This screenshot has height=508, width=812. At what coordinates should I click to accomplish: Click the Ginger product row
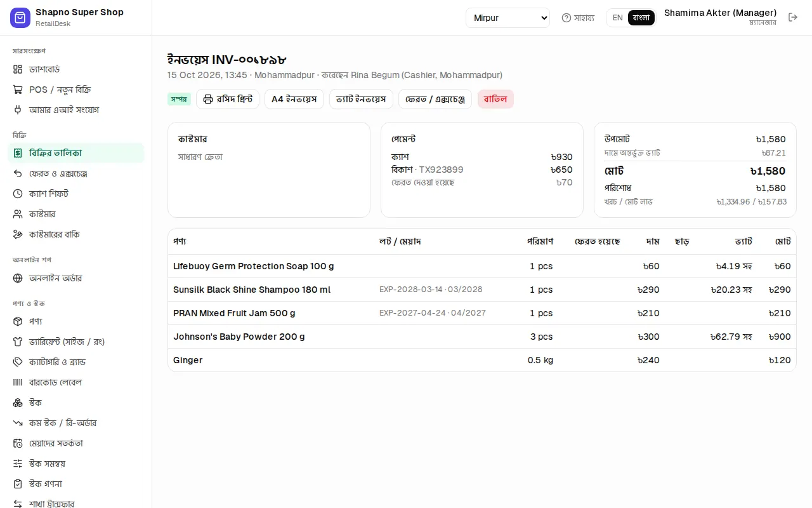(482, 360)
